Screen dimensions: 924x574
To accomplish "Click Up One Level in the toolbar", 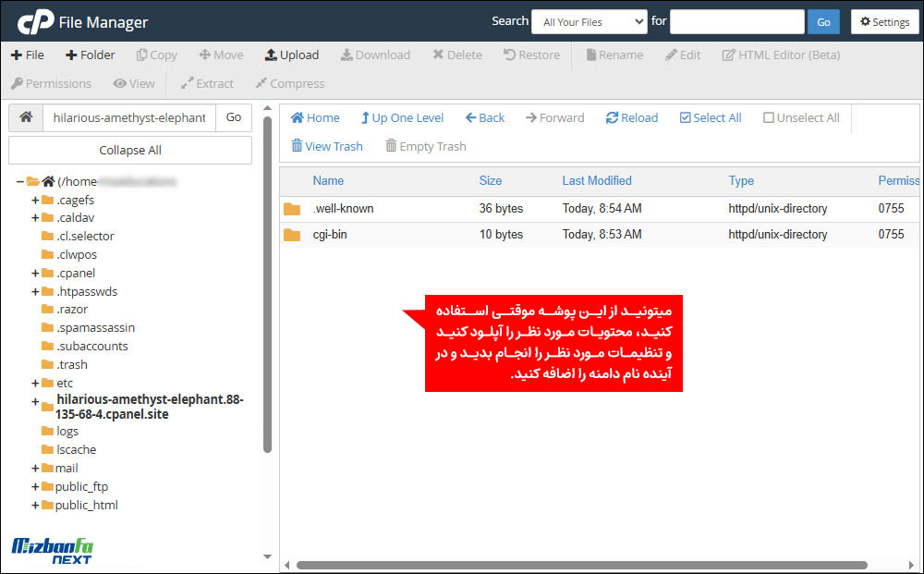I will pyautogui.click(x=402, y=117).
